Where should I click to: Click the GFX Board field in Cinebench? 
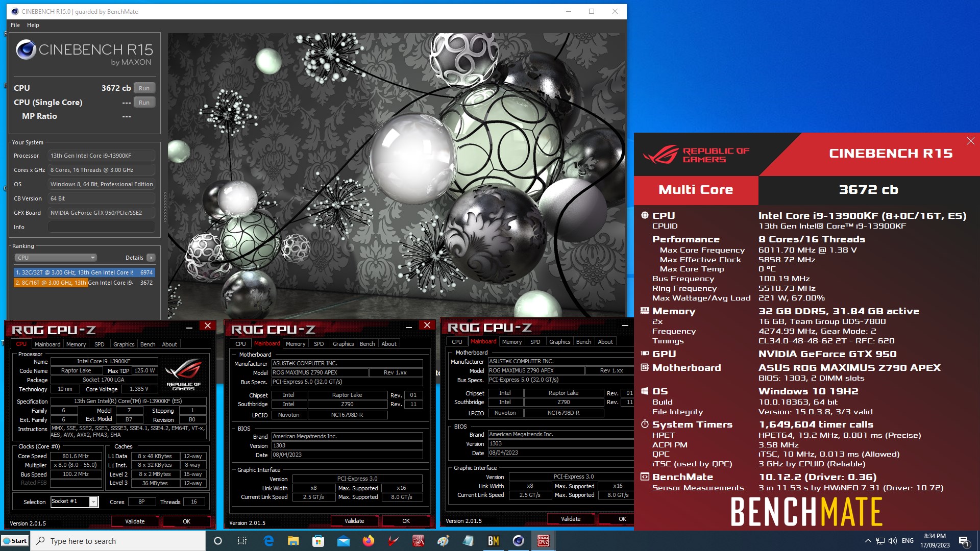click(102, 213)
